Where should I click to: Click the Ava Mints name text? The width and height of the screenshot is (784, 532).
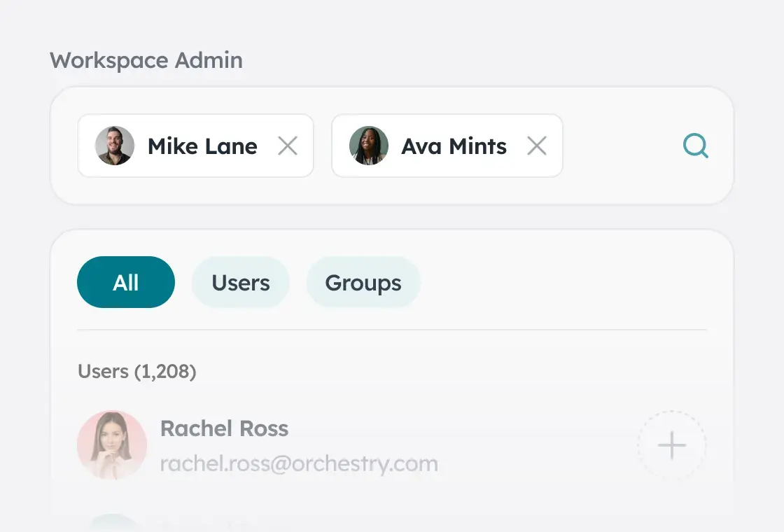pos(454,146)
